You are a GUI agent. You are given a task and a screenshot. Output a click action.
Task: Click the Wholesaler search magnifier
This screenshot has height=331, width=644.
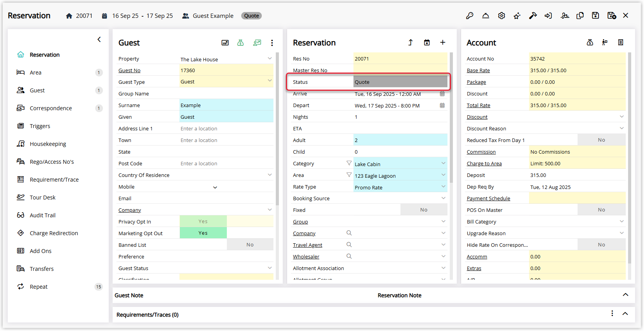pos(349,256)
